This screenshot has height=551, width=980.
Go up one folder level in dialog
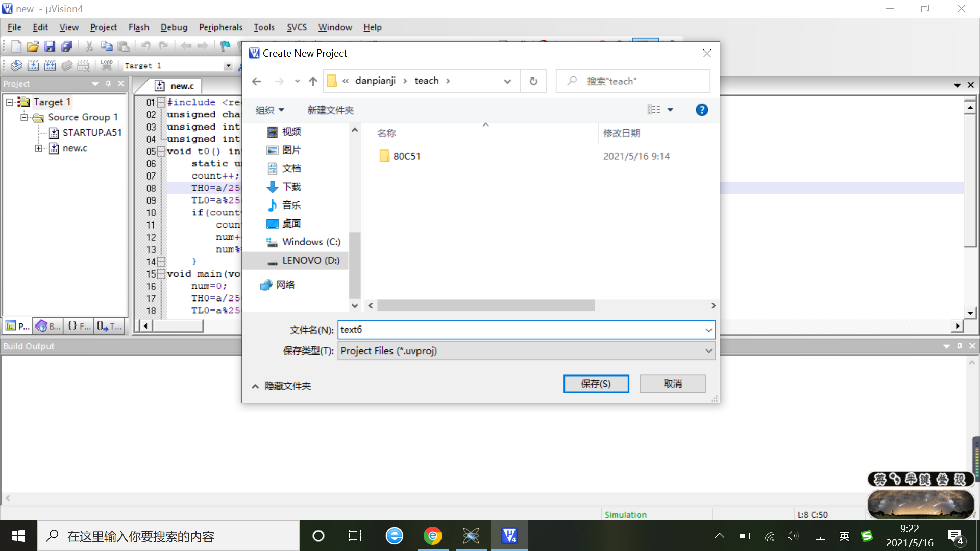313,81
